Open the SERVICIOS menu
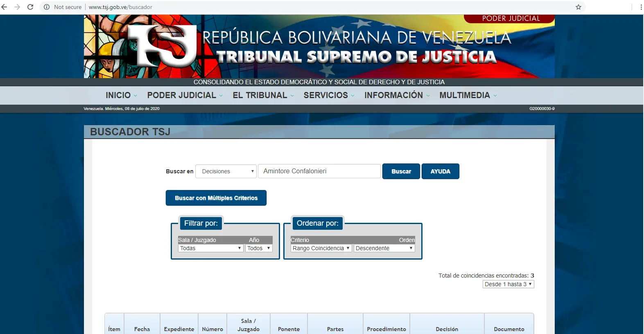 point(325,95)
